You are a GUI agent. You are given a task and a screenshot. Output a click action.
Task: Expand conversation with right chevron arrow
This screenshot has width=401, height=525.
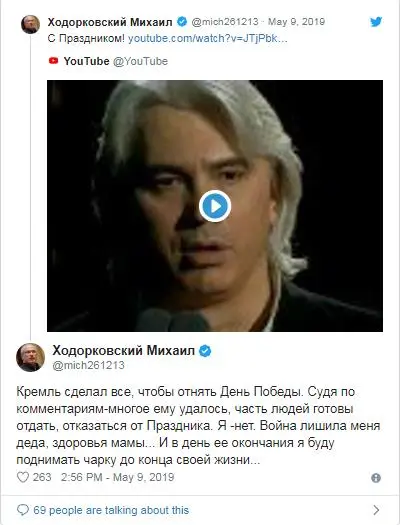[376, 510]
